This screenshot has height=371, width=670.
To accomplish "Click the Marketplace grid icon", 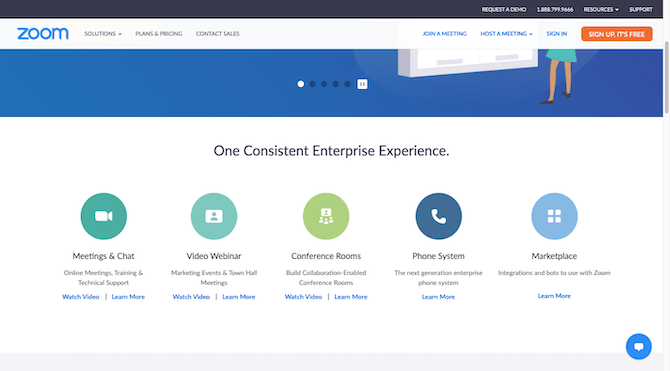I will 554,216.
